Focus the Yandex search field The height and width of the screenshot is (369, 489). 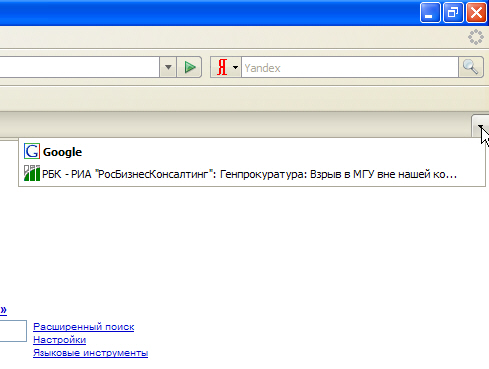pos(350,68)
